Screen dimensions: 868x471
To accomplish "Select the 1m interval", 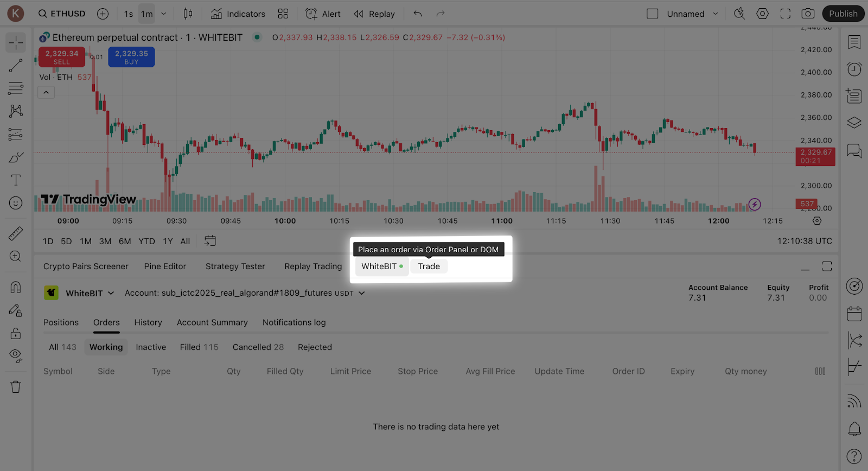I will (x=147, y=14).
